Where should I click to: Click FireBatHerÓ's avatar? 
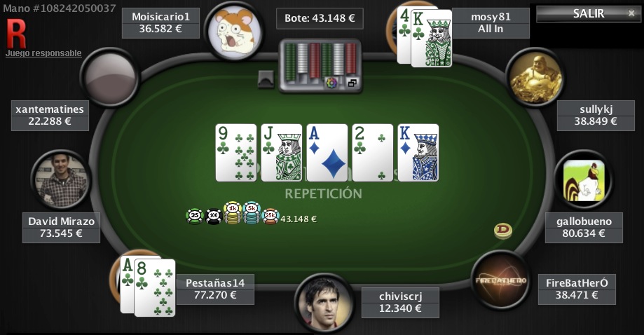(500, 280)
